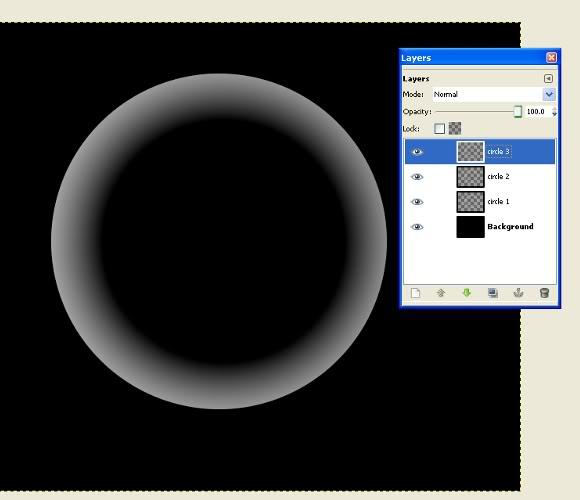
Task: Raise the selected layer with up arrow
Action: [x=441, y=293]
